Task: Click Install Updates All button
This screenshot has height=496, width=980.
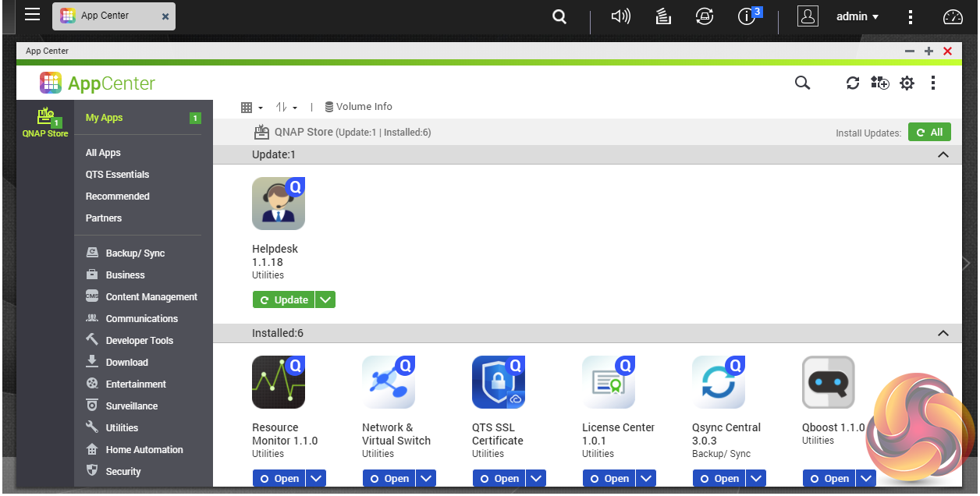Action: 929,133
